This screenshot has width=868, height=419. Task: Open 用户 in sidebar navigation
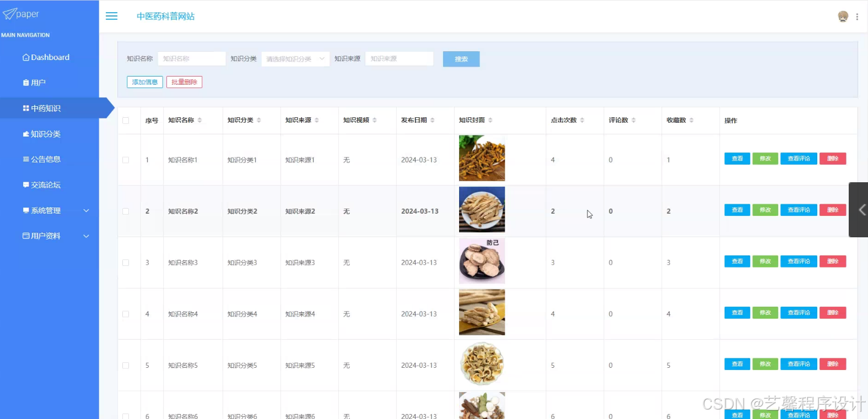click(34, 83)
